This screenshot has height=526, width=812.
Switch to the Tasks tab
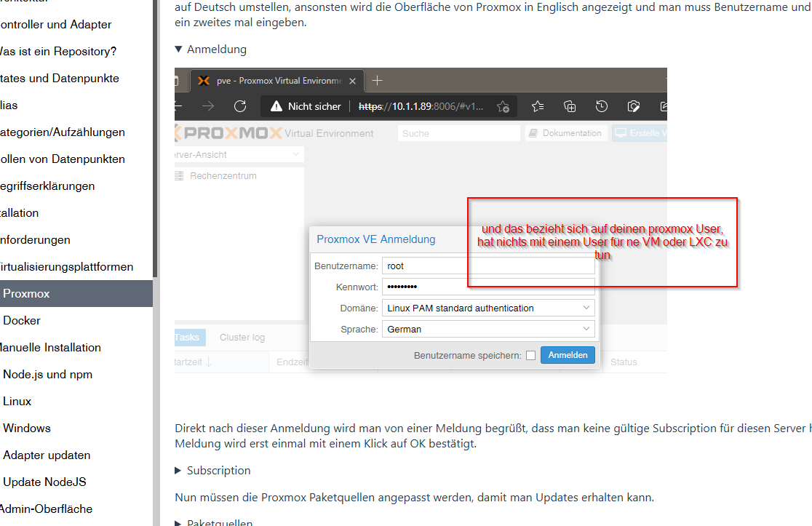coord(189,338)
